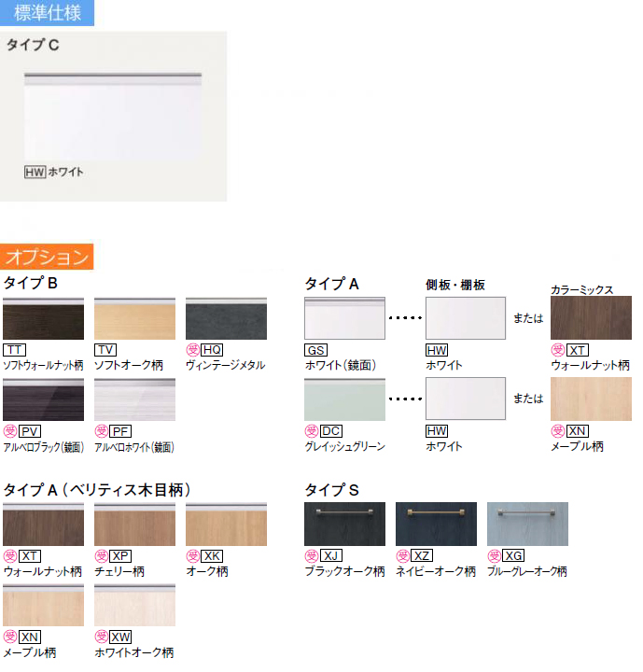Click the HW code label under Type C
The height and width of the screenshot is (672, 643).
click(x=35, y=172)
